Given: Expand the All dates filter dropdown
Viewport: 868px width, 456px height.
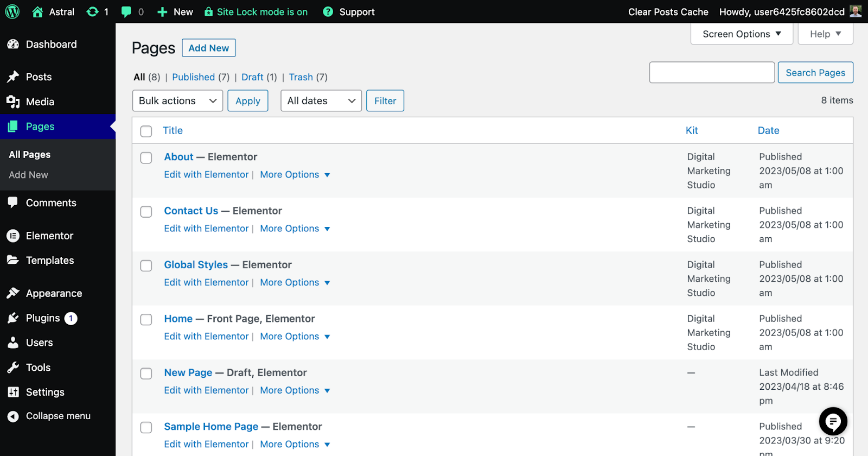Looking at the screenshot, I should pos(321,101).
